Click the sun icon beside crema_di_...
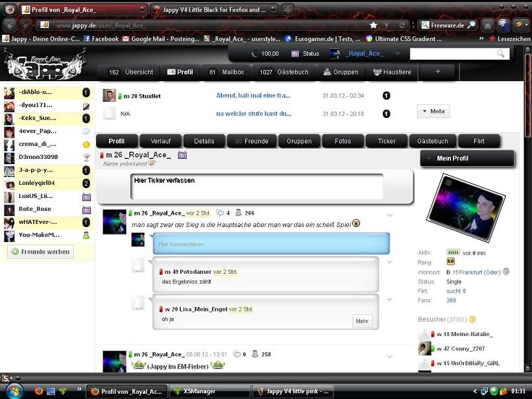 tap(86, 145)
